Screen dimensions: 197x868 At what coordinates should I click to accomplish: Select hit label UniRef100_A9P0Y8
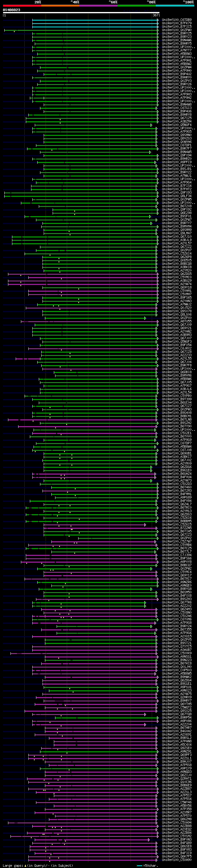pyautogui.click(x=177, y=562)
